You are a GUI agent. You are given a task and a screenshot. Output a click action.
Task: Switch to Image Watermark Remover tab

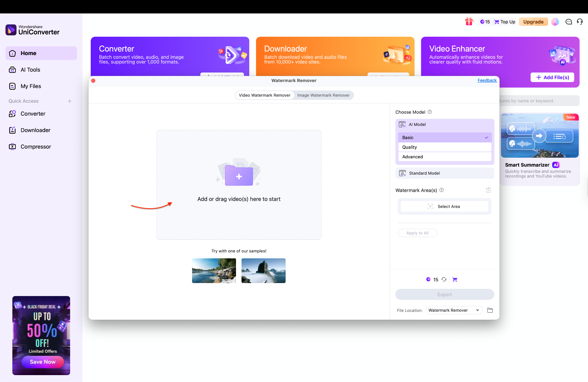323,95
